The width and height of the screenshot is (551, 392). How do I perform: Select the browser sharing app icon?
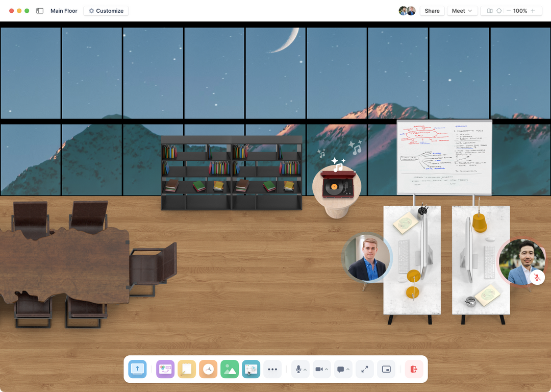click(x=251, y=369)
